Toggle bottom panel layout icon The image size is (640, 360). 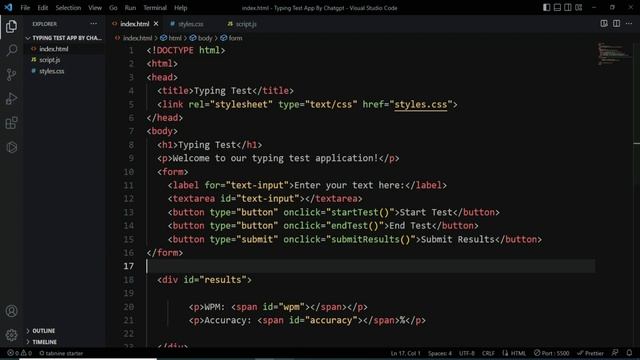(557, 7)
